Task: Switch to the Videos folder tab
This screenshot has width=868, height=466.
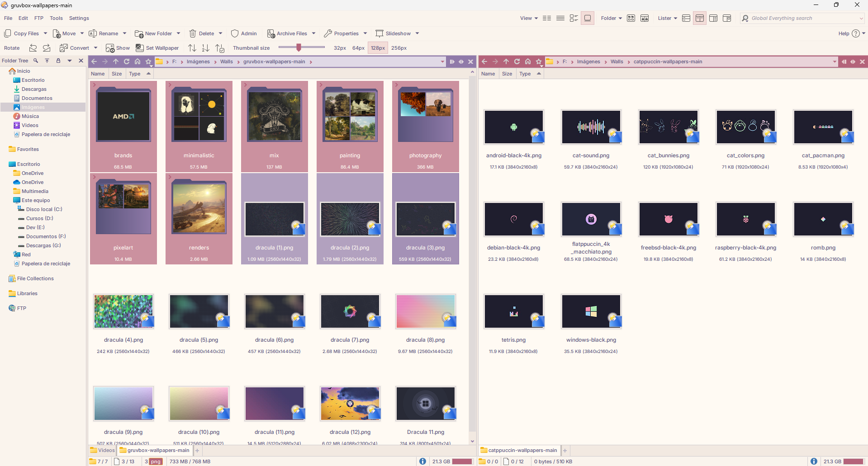Action: click(103, 450)
